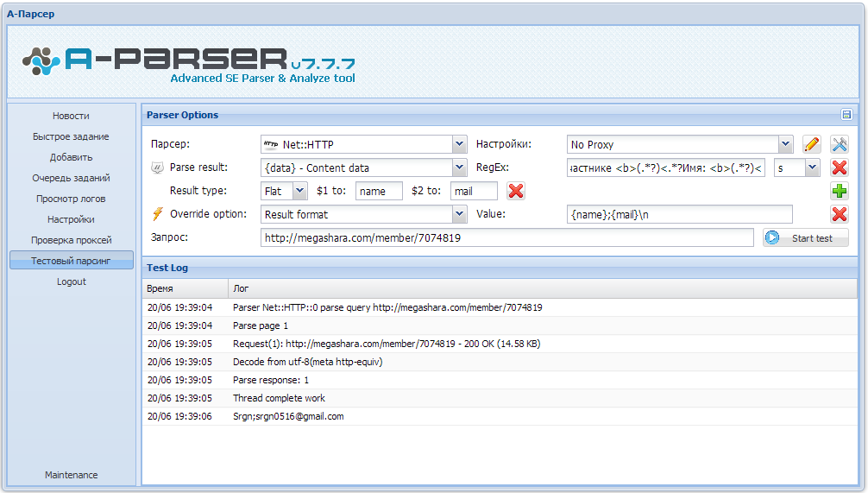868x493 pixels.
Task: Click the $1 to 'name' field
Action: [x=379, y=191]
